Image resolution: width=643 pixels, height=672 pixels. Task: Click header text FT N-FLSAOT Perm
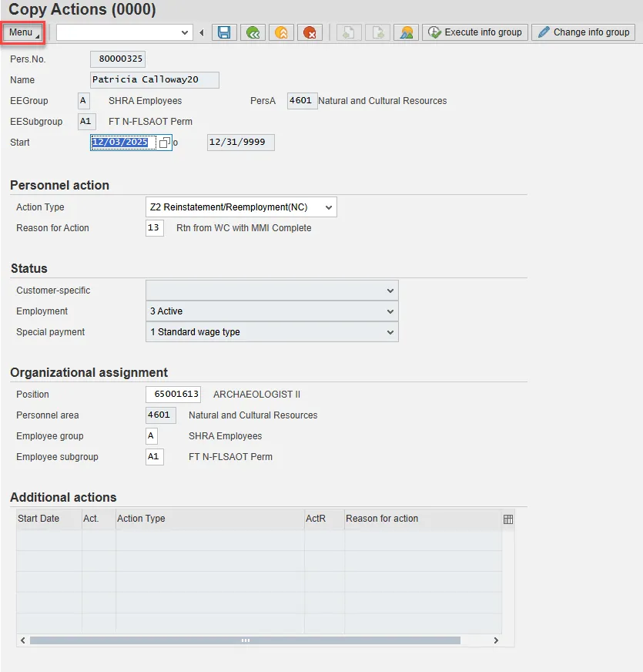coord(150,122)
